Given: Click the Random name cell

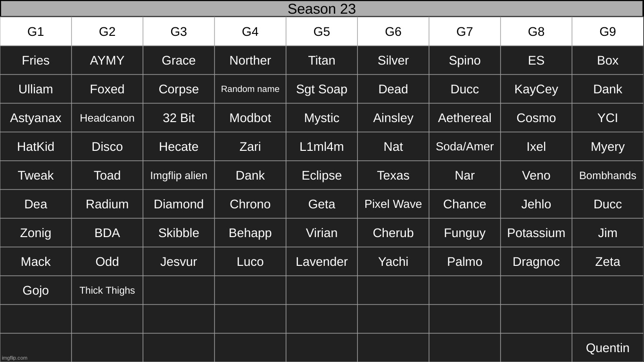Looking at the screenshot, I should (250, 89).
